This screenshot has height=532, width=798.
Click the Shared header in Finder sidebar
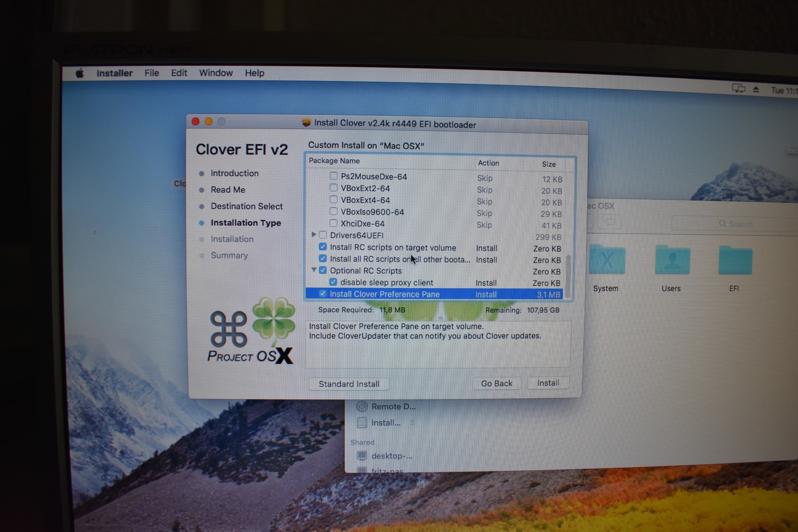click(362, 442)
